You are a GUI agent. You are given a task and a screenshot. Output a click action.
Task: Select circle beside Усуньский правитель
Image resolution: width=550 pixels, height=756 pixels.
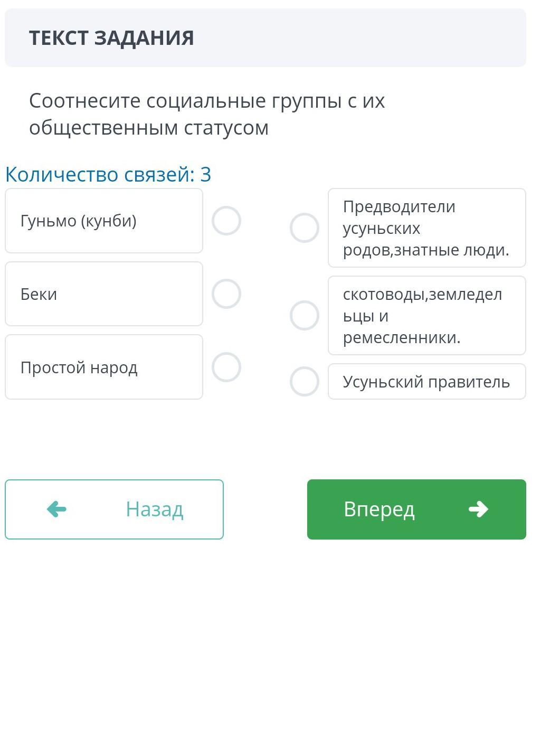[305, 382]
